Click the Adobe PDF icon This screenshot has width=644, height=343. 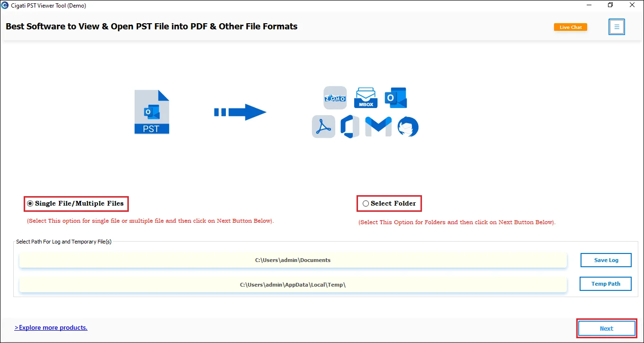(x=323, y=126)
